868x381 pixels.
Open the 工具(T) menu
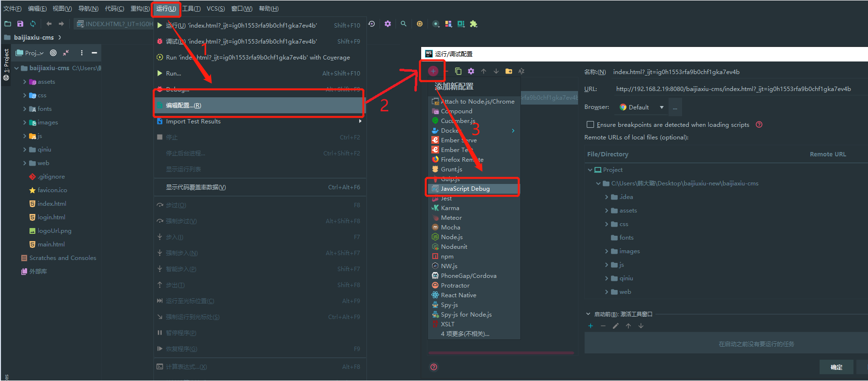point(191,9)
